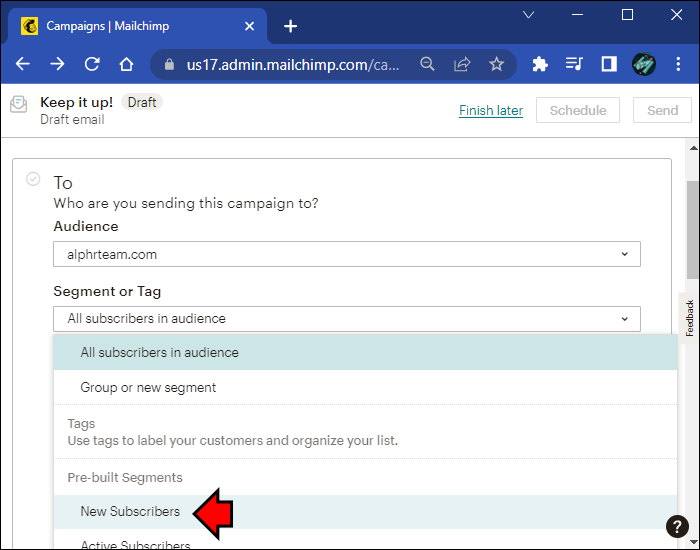
Task: Close the Campaigns Mailchimp tab
Action: pos(250,26)
